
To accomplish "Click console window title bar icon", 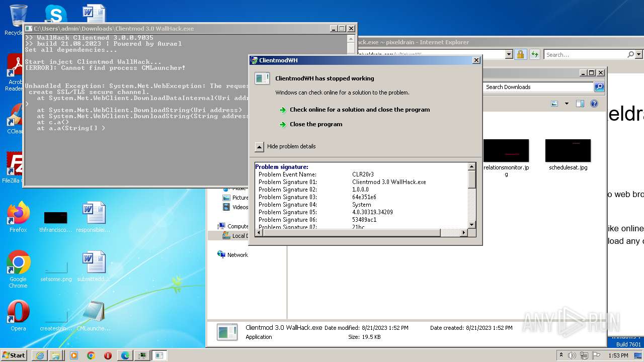I will tap(29, 29).
